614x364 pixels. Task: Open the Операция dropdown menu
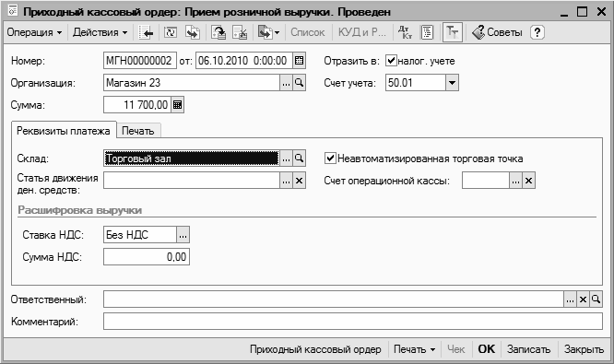pos(34,32)
